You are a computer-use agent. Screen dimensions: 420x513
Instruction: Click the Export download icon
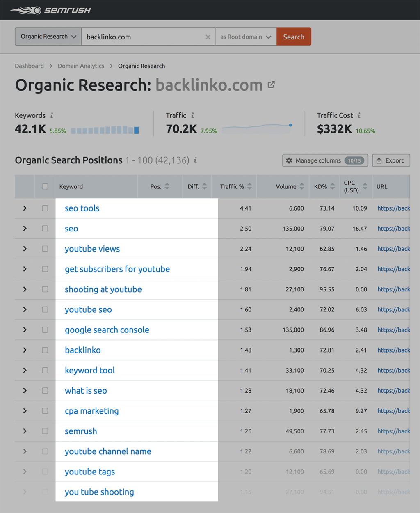coord(379,160)
